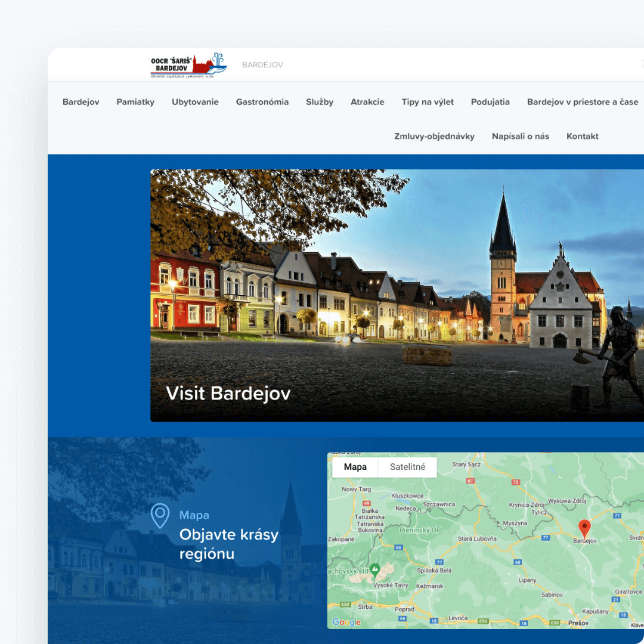Screen dimensions: 644x644
Task: Switch map to Mapa view
Action: (355, 467)
